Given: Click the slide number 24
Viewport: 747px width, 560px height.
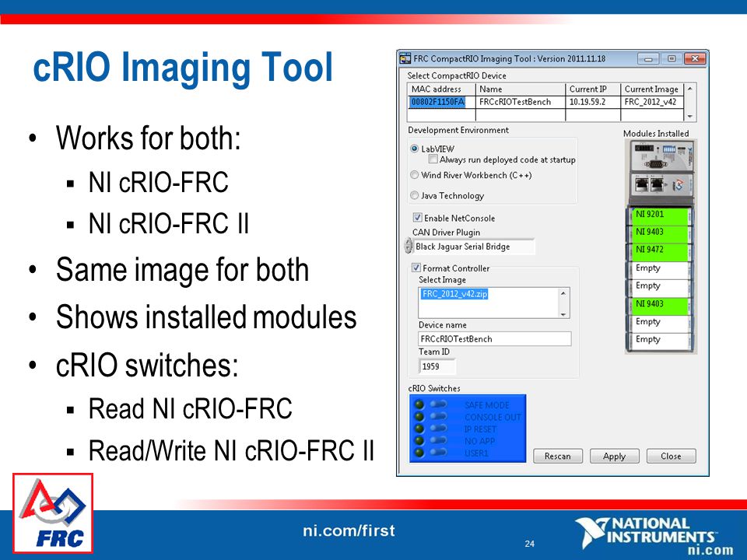Looking at the screenshot, I should tap(530, 544).
